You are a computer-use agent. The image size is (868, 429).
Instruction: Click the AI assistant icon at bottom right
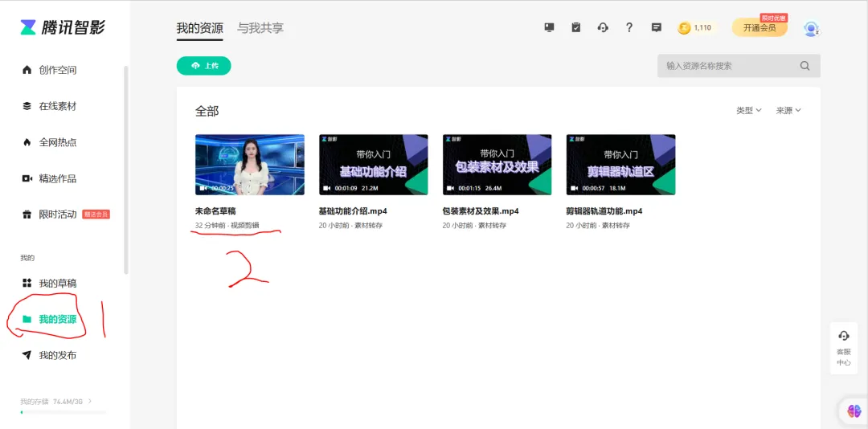pos(854,411)
